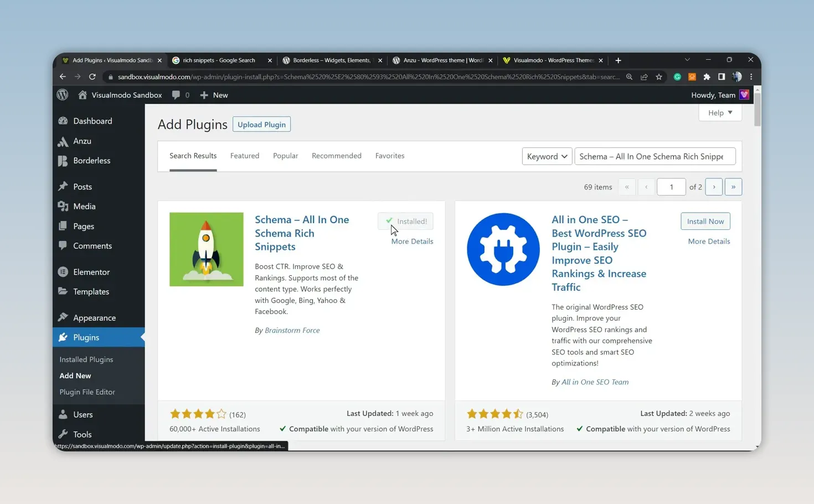The height and width of the screenshot is (504, 814).
Task: Open All in One SEO plugin title link
Action: (599, 253)
